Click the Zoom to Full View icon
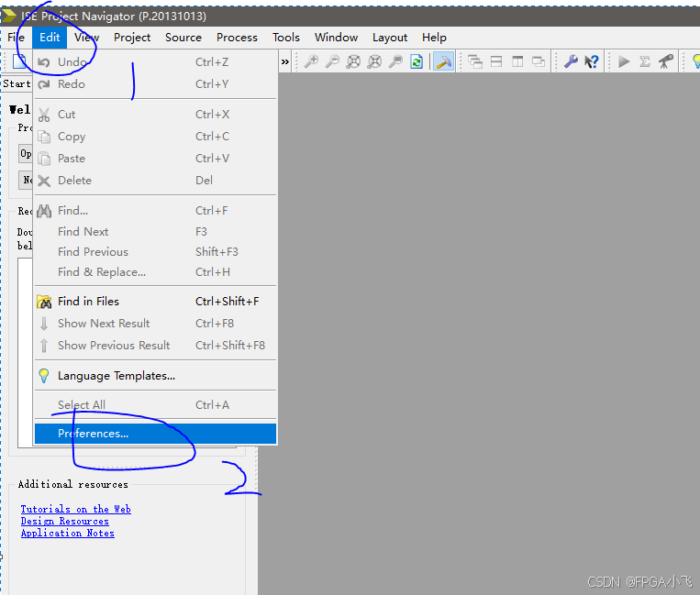 (x=353, y=61)
